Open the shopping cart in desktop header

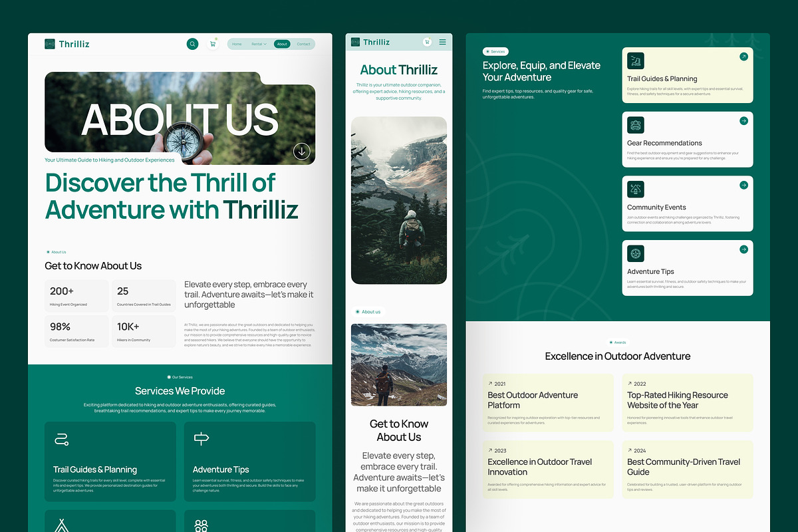pos(213,44)
